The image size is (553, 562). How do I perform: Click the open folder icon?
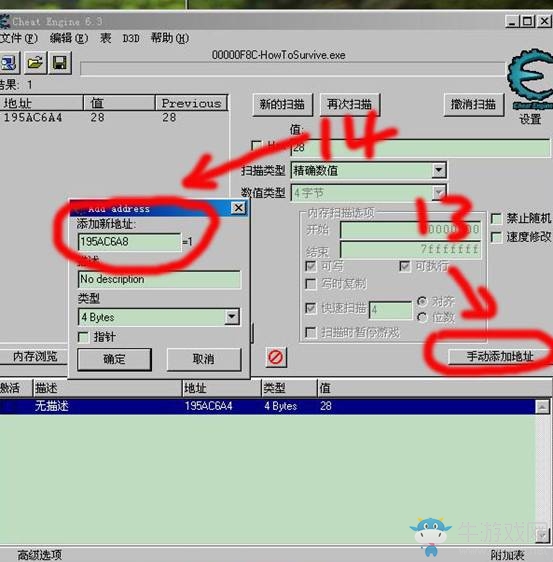pos(35,63)
